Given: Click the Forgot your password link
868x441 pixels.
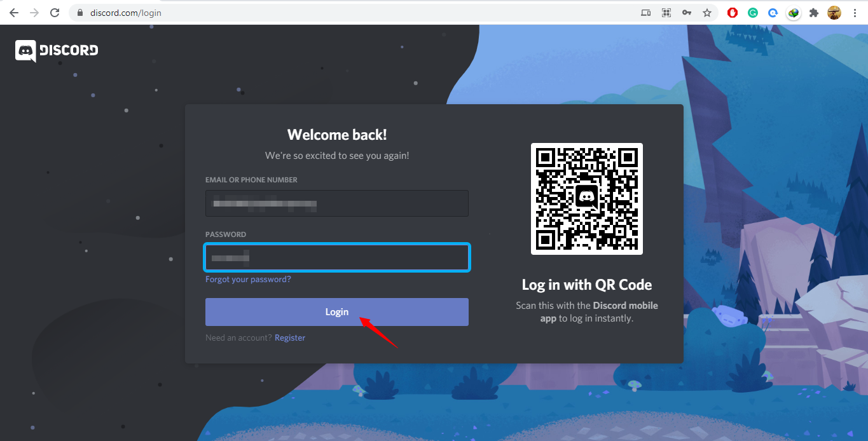Looking at the screenshot, I should (x=248, y=280).
